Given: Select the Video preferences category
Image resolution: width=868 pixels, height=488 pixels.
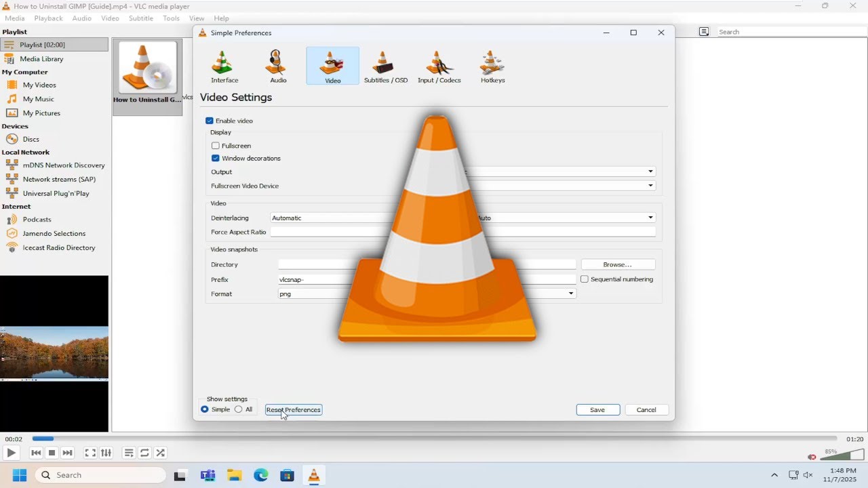Looking at the screenshot, I should [x=332, y=66].
